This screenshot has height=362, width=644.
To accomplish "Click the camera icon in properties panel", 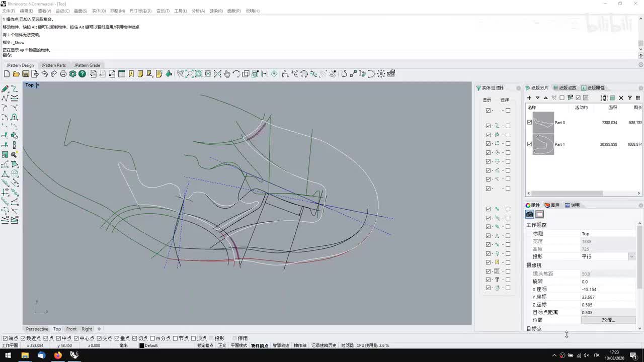I will click(x=530, y=214).
